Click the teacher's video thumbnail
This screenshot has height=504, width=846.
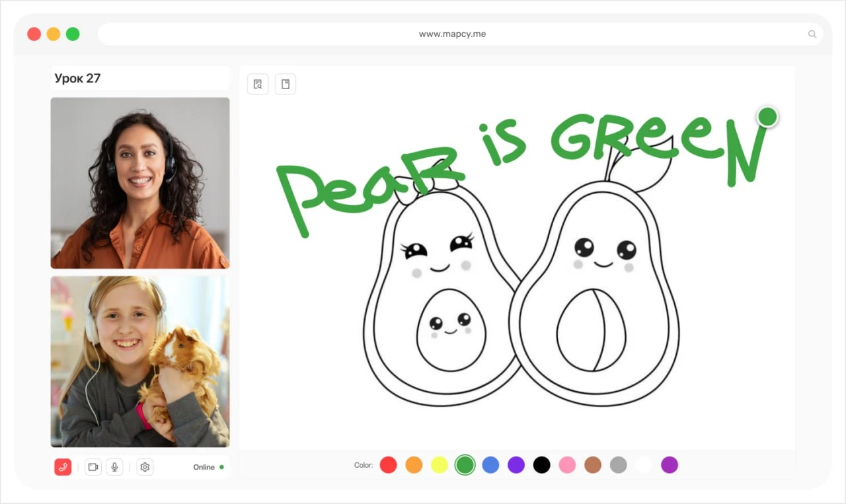140,183
